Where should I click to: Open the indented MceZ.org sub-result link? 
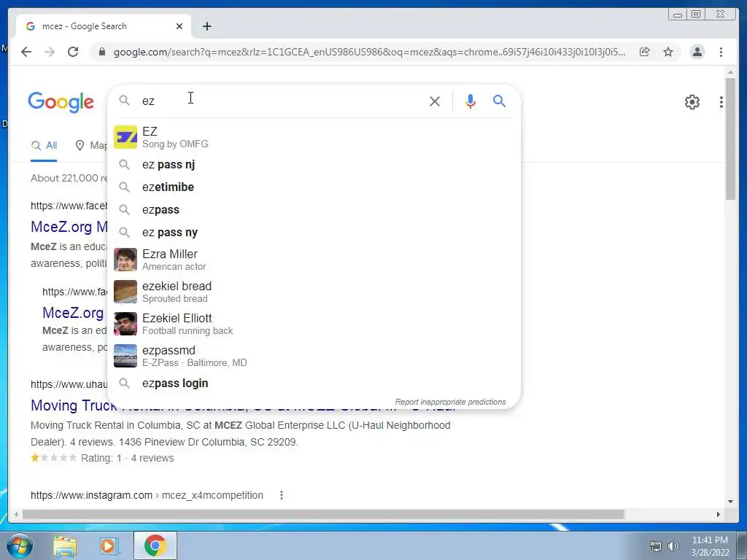point(73,313)
